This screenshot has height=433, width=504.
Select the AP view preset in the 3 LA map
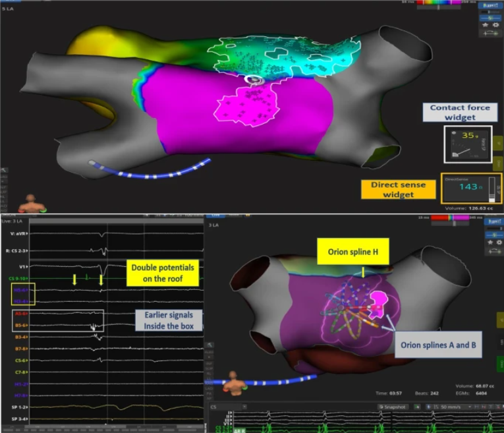[x=209, y=398]
